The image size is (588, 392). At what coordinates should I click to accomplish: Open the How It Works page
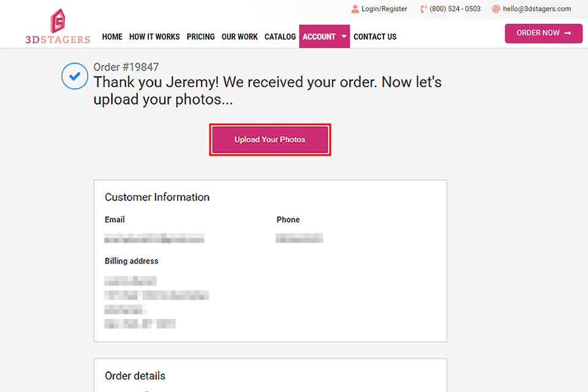(154, 37)
